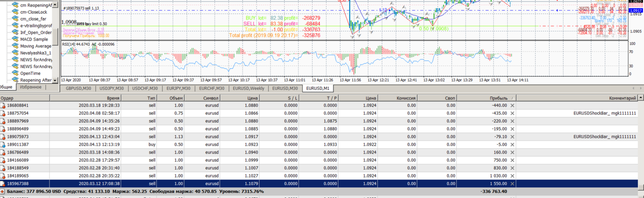The width and height of the screenshot is (644, 198).
Task: Close order 186786489 with the X icon
Action: pos(512,152)
